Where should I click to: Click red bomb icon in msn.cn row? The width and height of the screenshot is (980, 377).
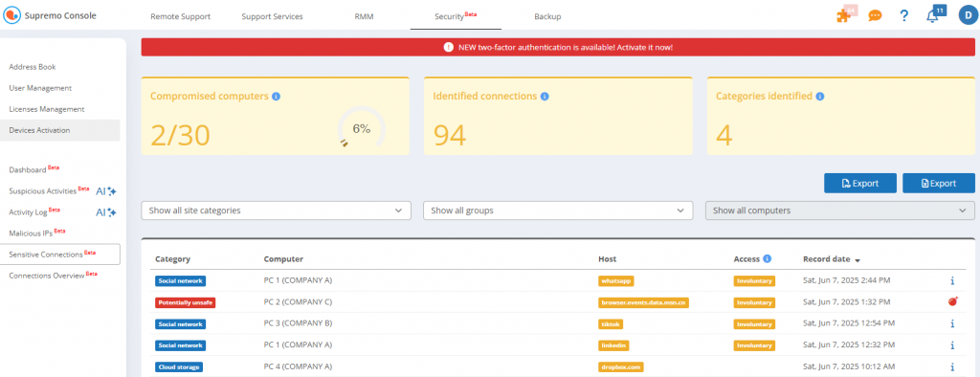[952, 302]
